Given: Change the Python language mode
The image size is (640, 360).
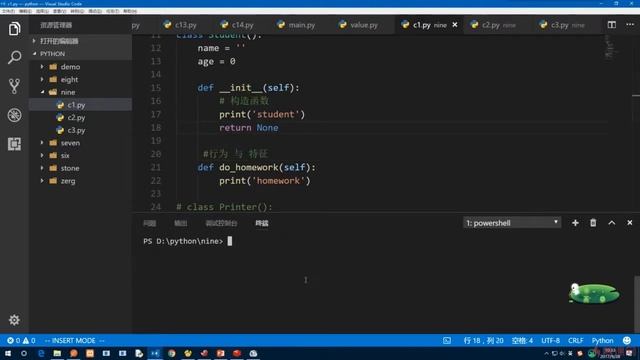Looking at the screenshot, I should click(602, 340).
